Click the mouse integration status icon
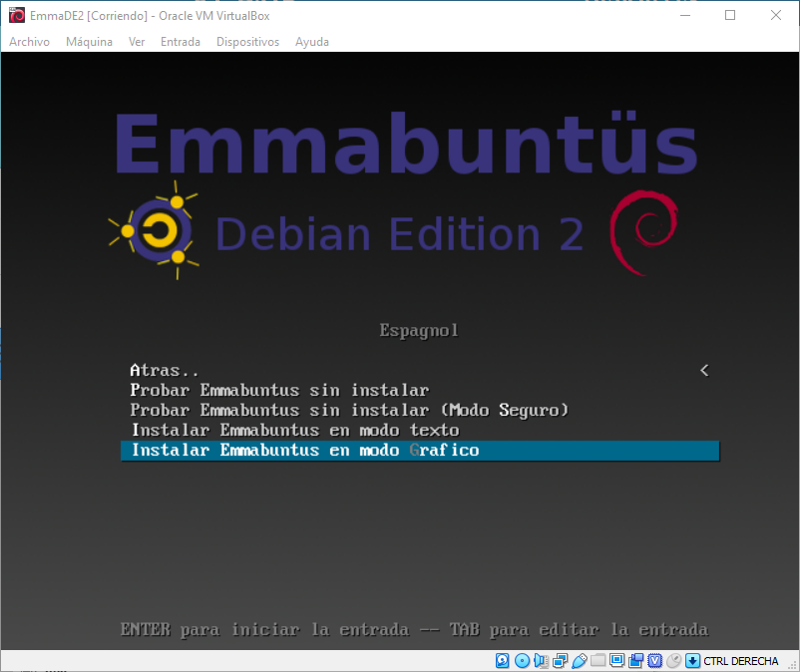800x672 pixels. tap(674, 660)
